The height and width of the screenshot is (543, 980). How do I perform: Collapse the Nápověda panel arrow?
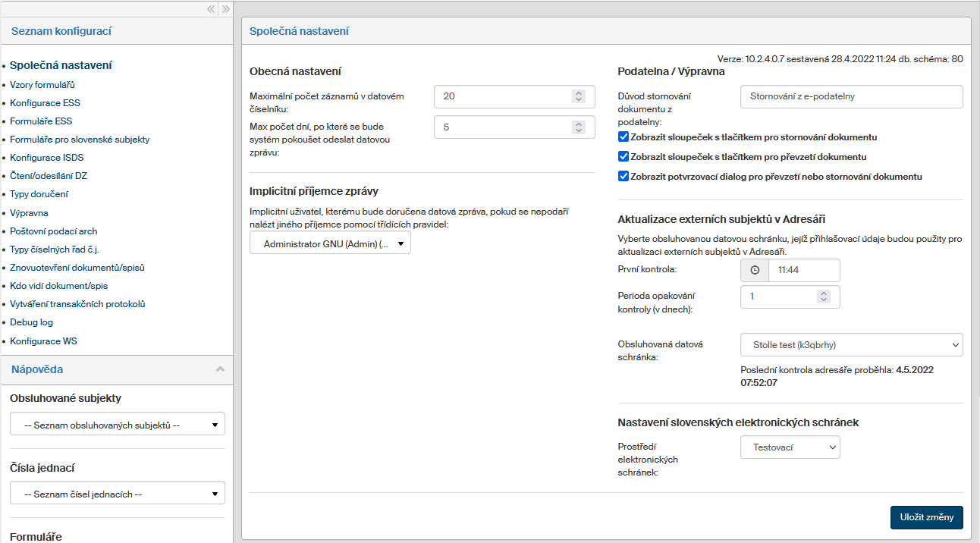(x=220, y=369)
